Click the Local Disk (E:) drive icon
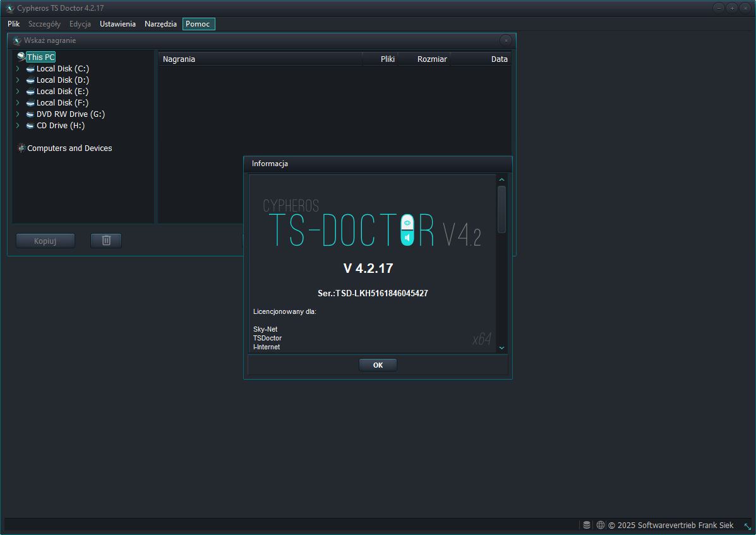This screenshot has width=756, height=535. (x=30, y=92)
